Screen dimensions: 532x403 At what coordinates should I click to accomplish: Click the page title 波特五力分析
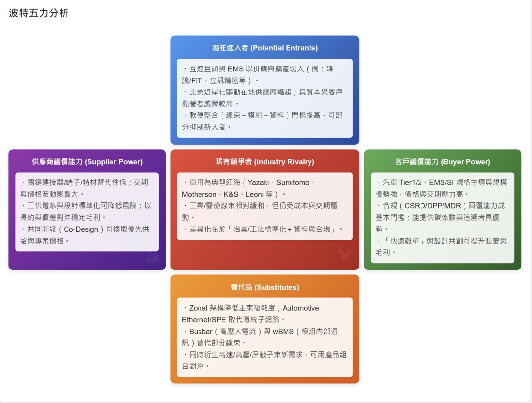click(x=40, y=14)
